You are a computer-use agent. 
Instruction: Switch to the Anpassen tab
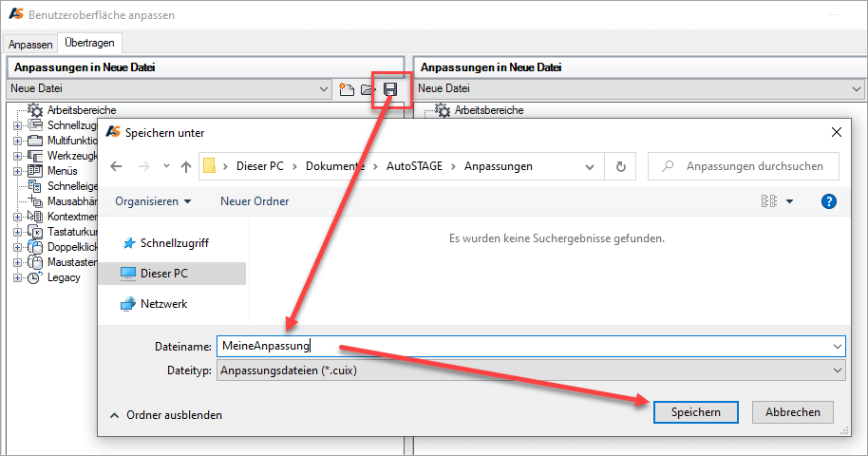[30, 45]
